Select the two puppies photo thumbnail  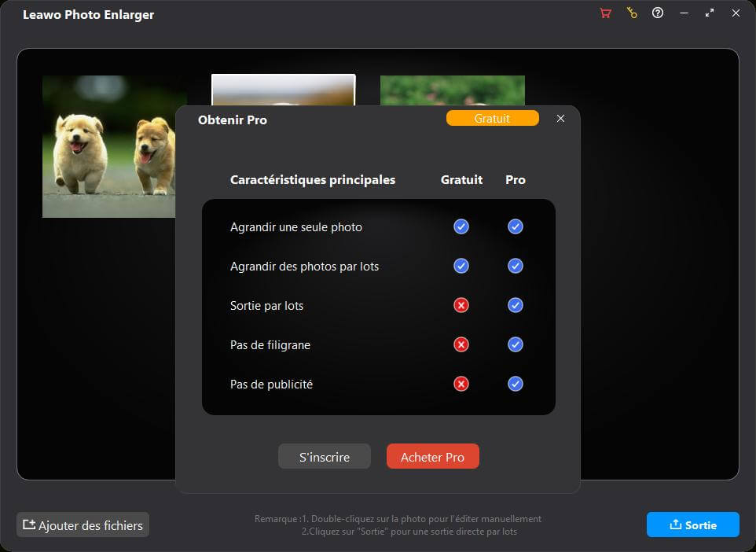point(109,146)
